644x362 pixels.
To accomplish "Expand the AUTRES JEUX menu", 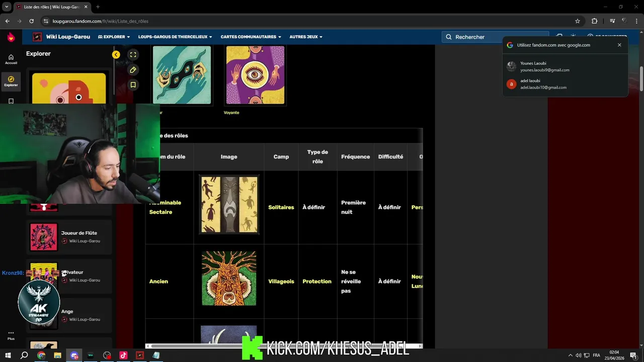I will tap(306, 37).
